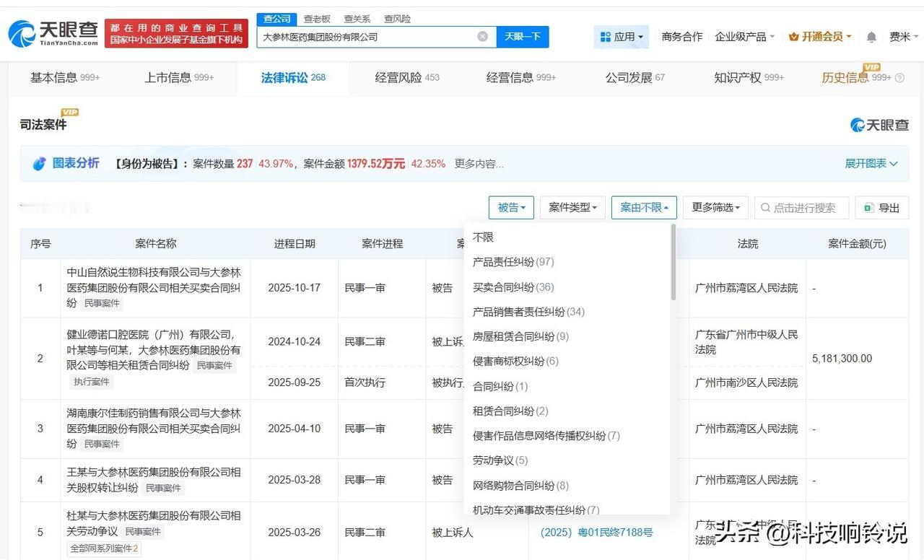Image resolution: width=924 pixels, height=560 pixels.
Task: Click the VIP badge on 历史信息 tab
Action: click(872, 69)
